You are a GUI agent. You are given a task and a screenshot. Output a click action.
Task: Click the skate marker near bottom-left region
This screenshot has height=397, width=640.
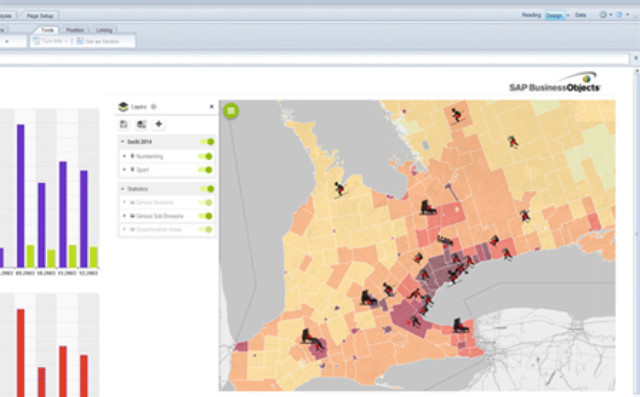click(x=311, y=338)
